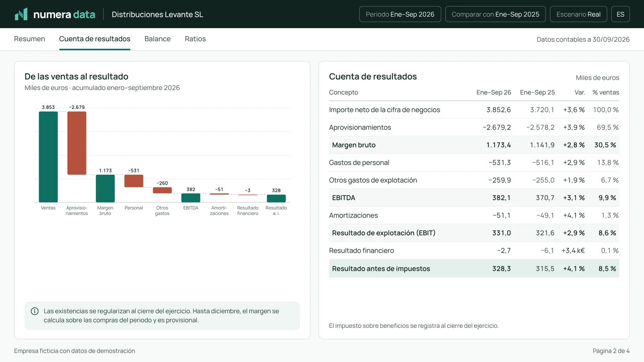
Task: Select the Margen bruto chart bar
Action: tap(105, 189)
